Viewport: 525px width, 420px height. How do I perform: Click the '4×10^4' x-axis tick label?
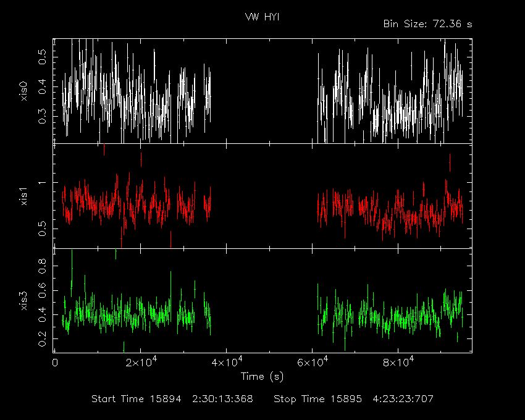click(x=227, y=363)
